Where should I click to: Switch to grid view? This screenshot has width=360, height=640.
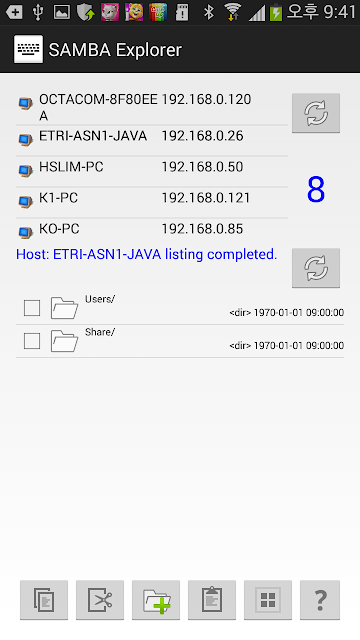(268, 600)
